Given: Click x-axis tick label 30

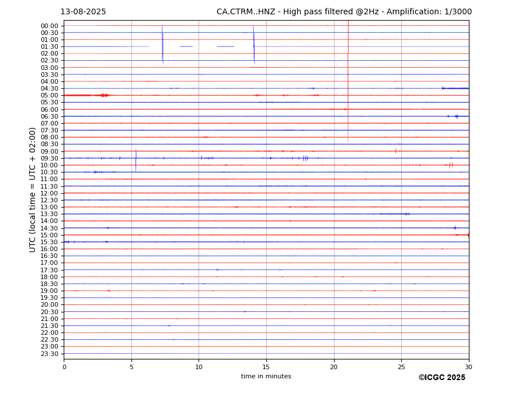Looking at the screenshot, I should coord(468,367).
